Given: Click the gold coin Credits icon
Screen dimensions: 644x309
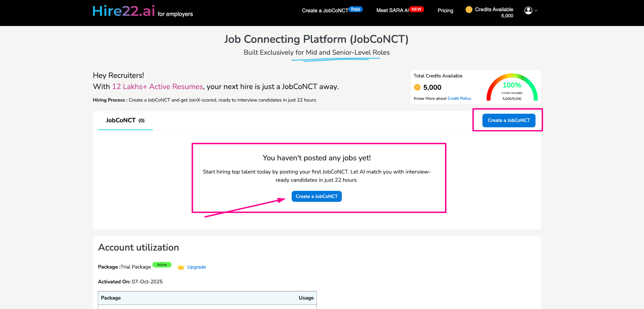Looking at the screenshot, I should tap(469, 9).
